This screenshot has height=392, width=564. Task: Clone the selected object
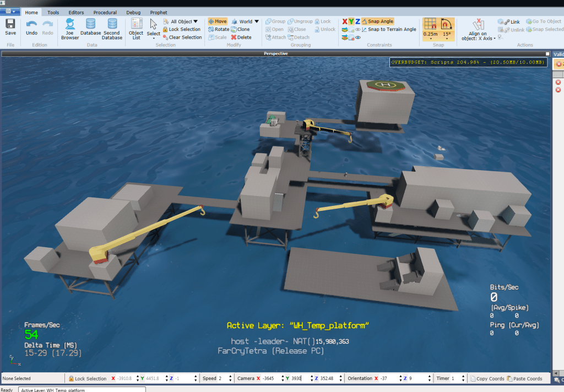(x=240, y=29)
